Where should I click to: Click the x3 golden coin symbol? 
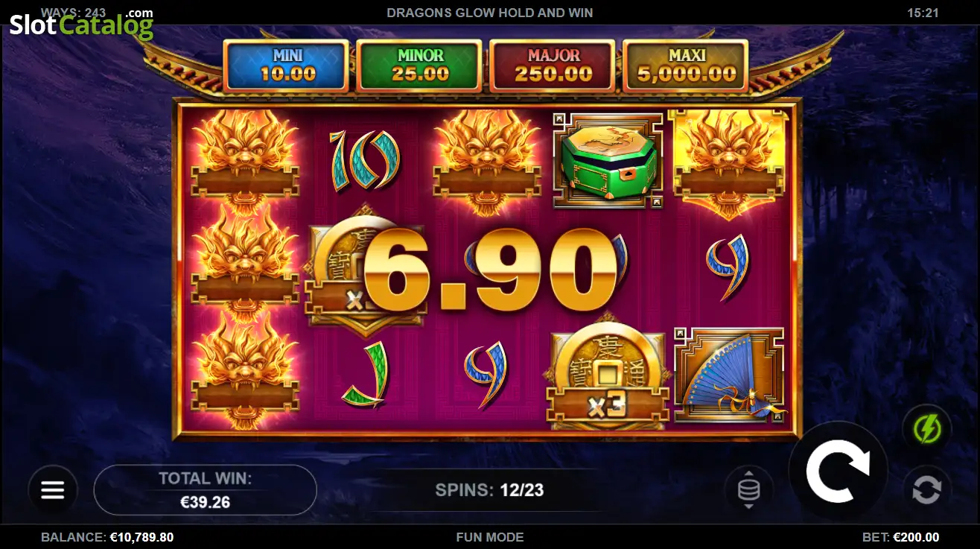click(608, 378)
